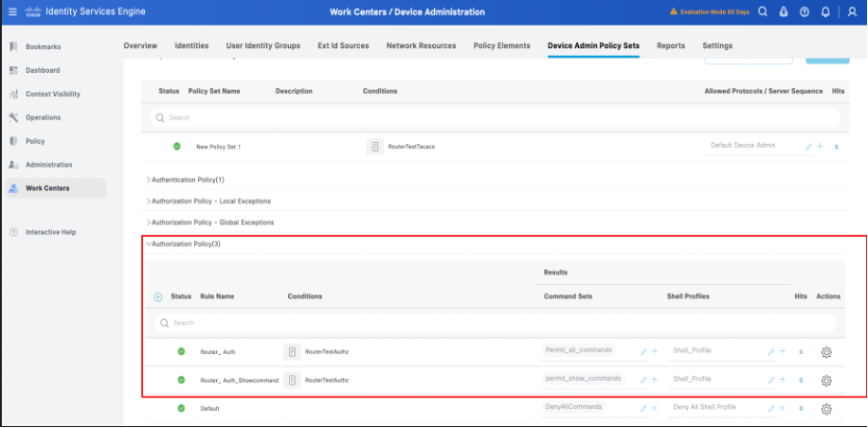Edit Deny All Shell Profile pencil

[771, 409]
